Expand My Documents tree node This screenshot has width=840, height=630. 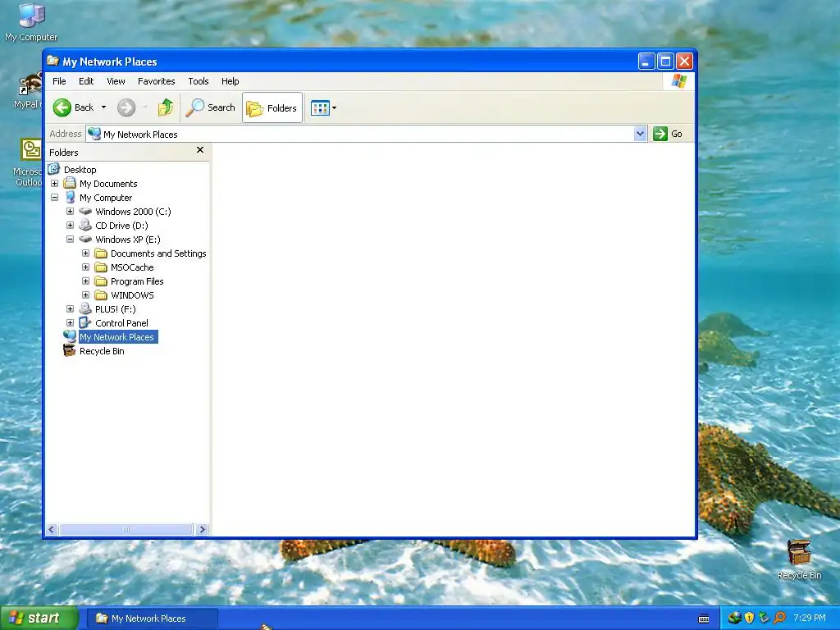55,184
